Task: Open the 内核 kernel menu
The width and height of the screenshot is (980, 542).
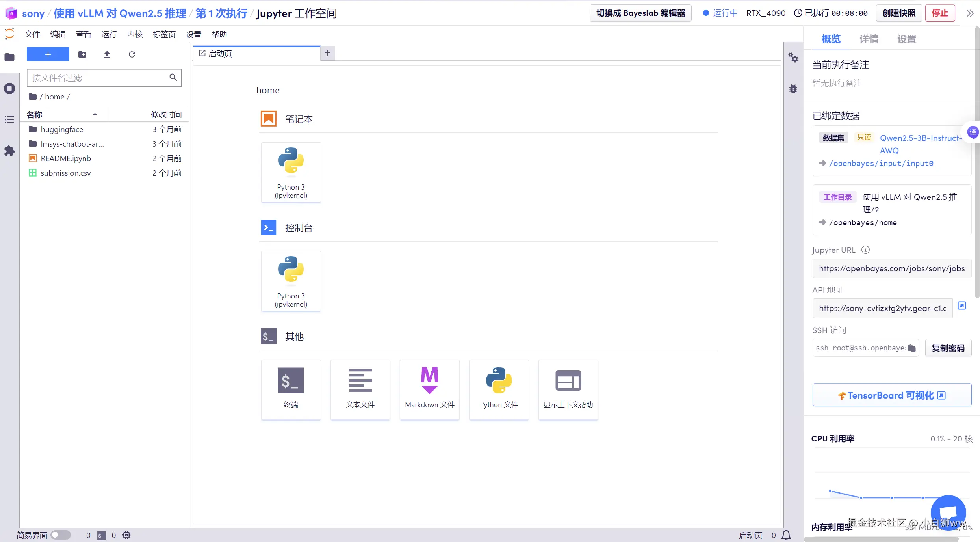Action: pyautogui.click(x=135, y=34)
